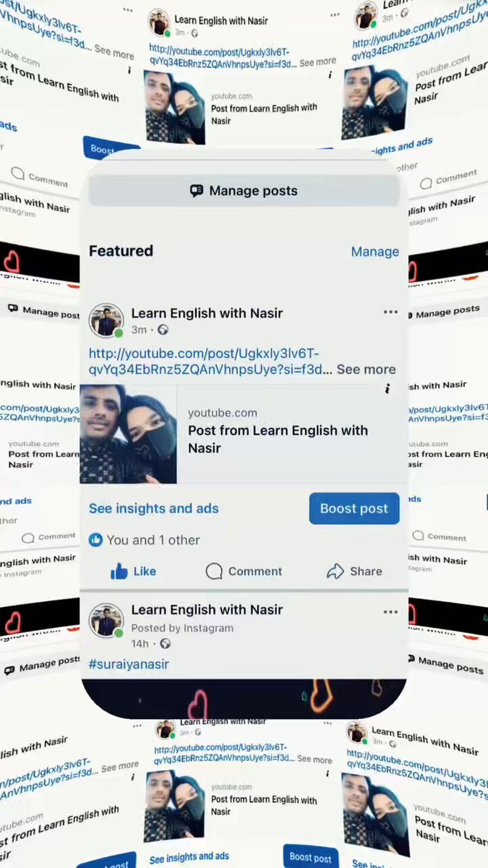The width and height of the screenshot is (488, 868).
Task: Open the youtube.com/post URL link
Action: (210, 362)
